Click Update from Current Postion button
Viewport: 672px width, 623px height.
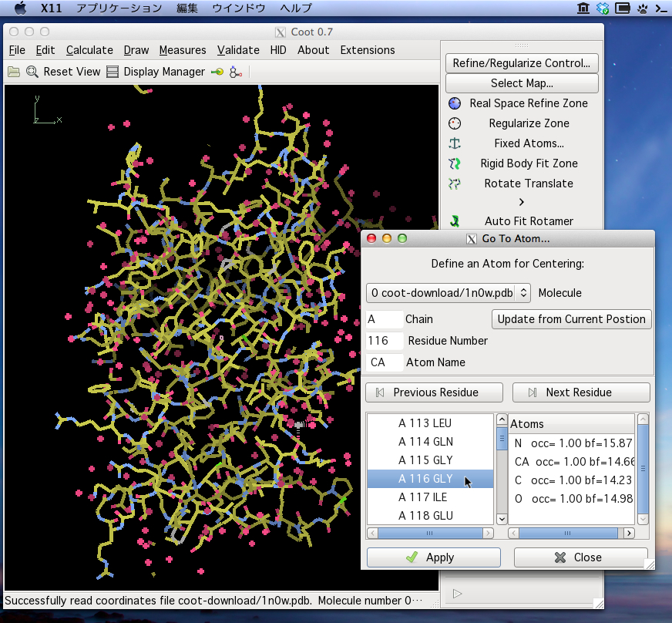coord(571,319)
